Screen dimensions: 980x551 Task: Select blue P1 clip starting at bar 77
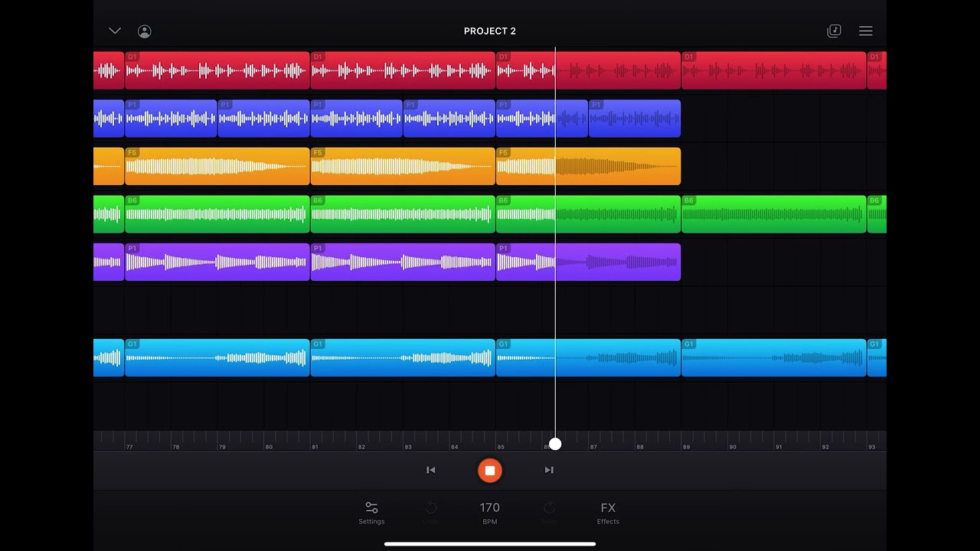tap(171, 119)
